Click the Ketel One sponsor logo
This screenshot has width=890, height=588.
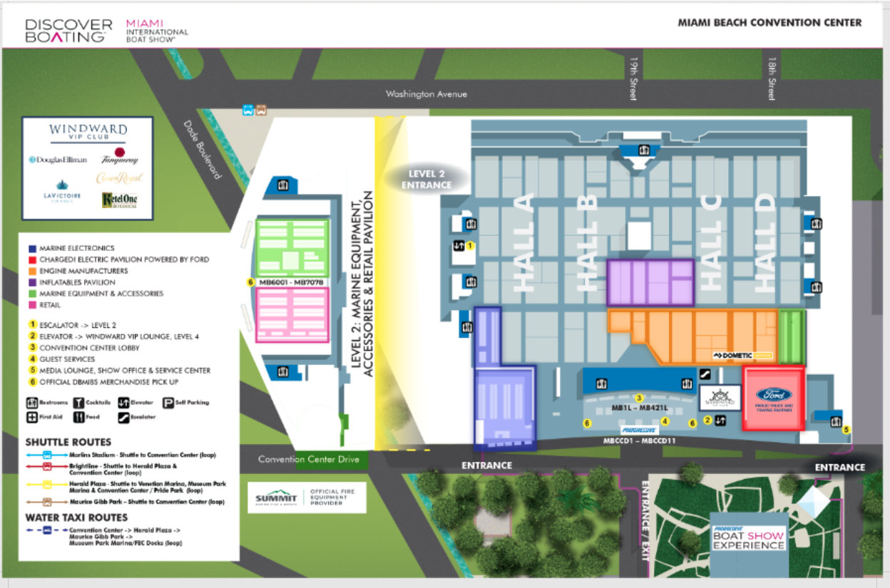click(x=119, y=200)
